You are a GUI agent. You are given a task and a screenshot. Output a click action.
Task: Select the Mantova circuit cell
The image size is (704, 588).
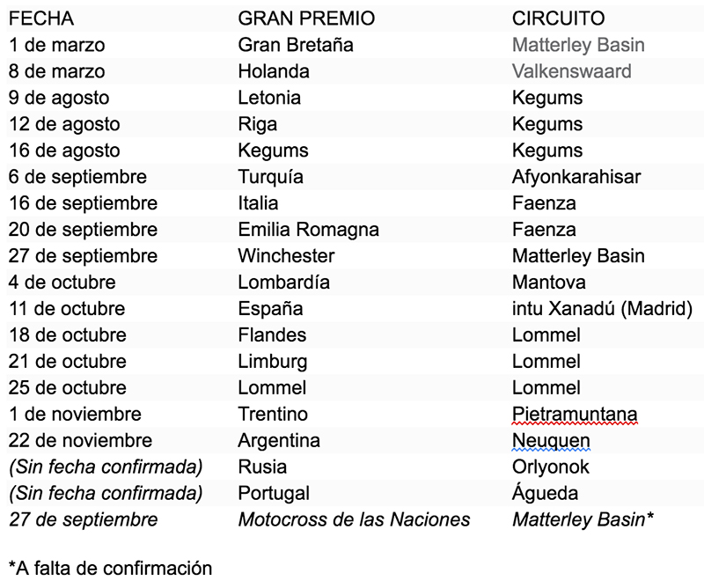click(x=548, y=283)
